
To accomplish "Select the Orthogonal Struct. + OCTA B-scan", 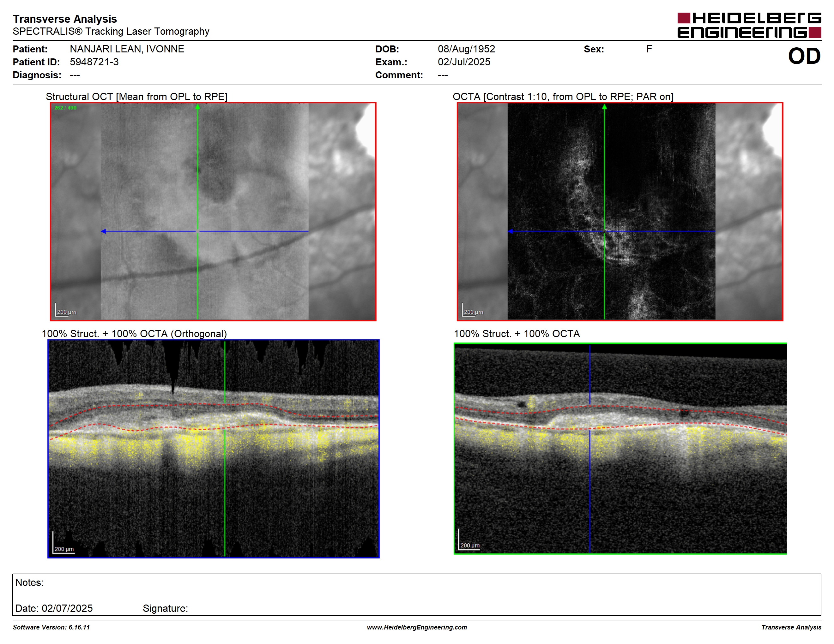I will [x=214, y=449].
